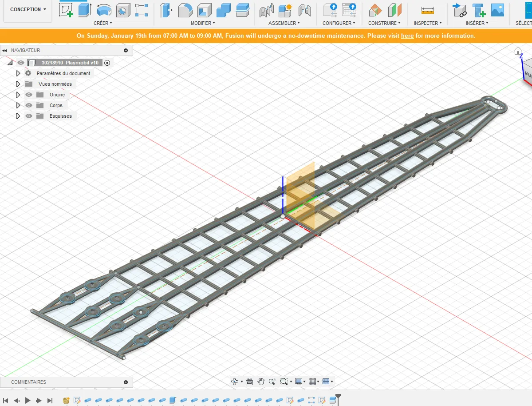The width and height of the screenshot is (532, 406).
Task: Open the Inspecter menu
Action: click(x=428, y=23)
